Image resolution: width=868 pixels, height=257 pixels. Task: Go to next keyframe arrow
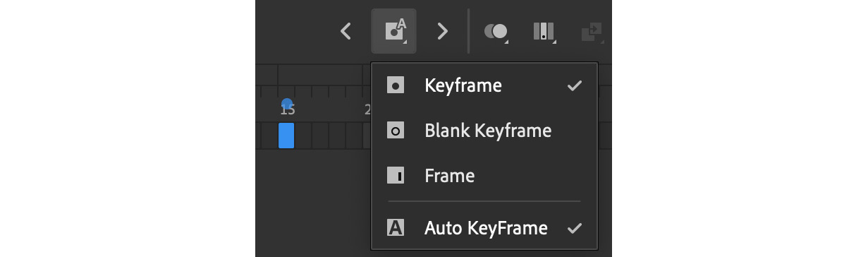[442, 31]
